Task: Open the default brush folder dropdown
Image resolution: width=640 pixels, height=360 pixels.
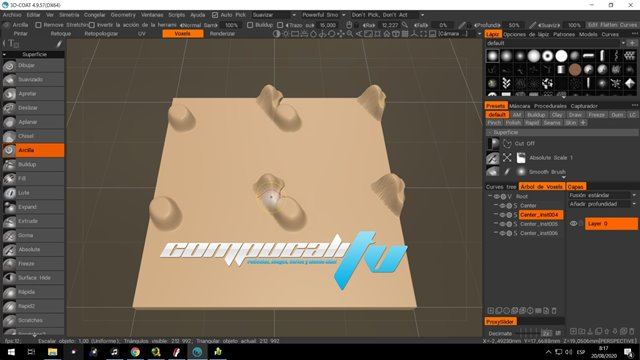Action: (556, 43)
